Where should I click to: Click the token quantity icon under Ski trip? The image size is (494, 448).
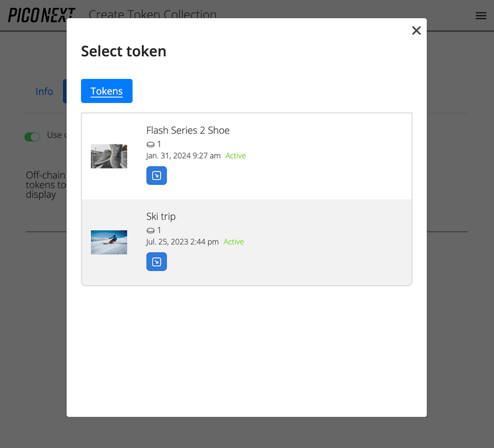coord(151,230)
